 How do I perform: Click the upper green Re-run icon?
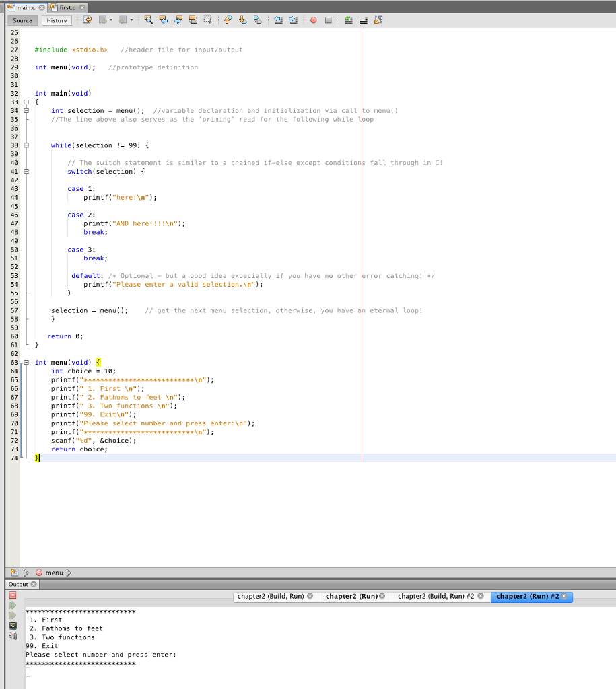[x=13, y=605]
